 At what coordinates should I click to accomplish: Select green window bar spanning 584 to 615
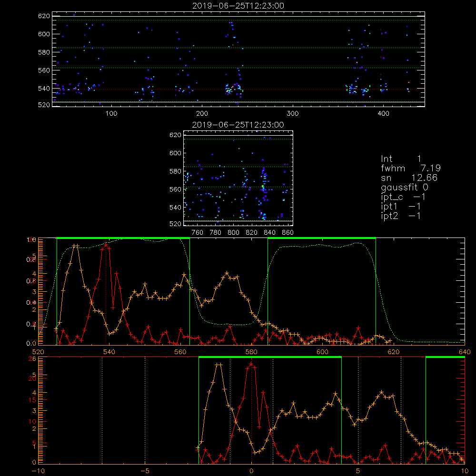pos(322,238)
